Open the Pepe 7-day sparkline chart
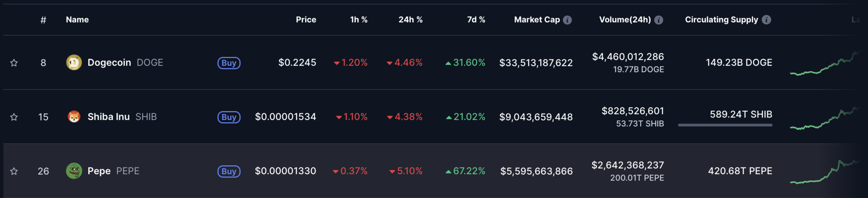 click(x=824, y=172)
